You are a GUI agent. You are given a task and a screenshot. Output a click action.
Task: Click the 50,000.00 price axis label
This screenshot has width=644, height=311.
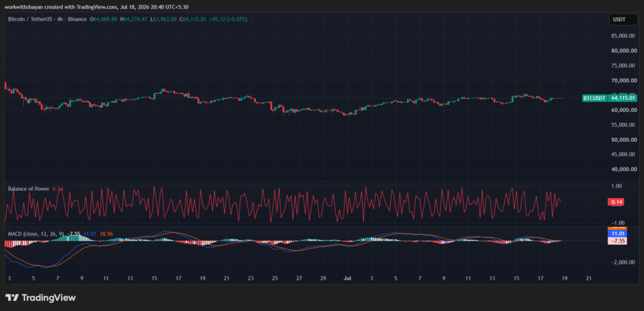(x=625, y=140)
